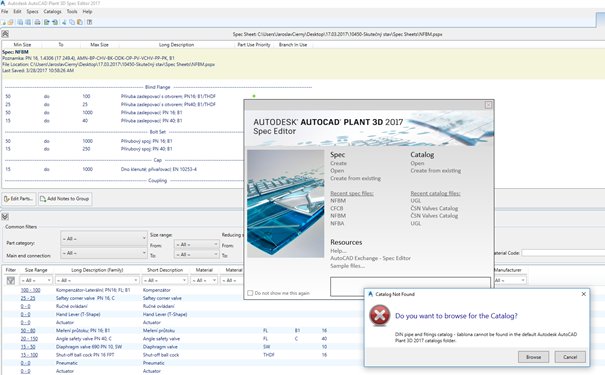Click the Print toolbar icon
The width and height of the screenshot is (605, 375).
point(37,22)
